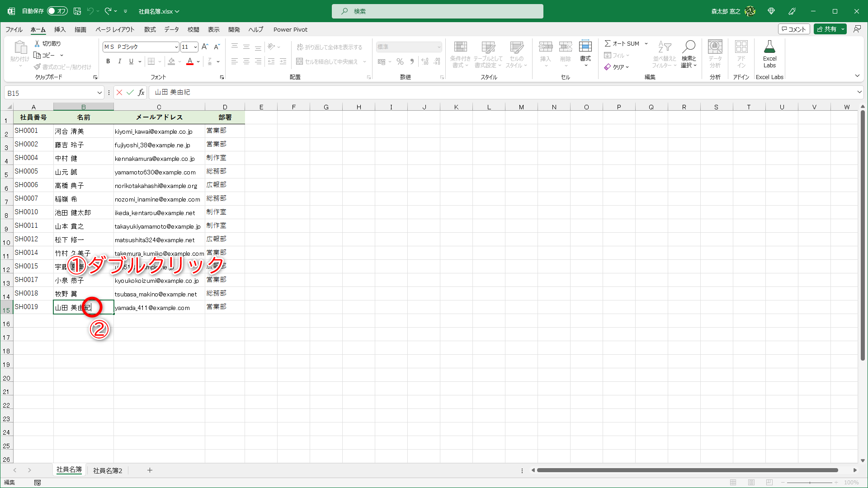The width and height of the screenshot is (868, 488).
Task: Open the Data ribbon tab
Action: [171, 29]
